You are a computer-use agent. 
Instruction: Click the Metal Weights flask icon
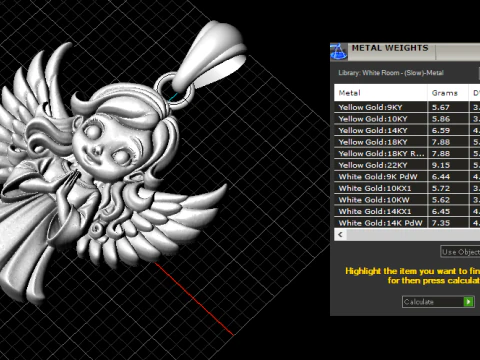339,52
